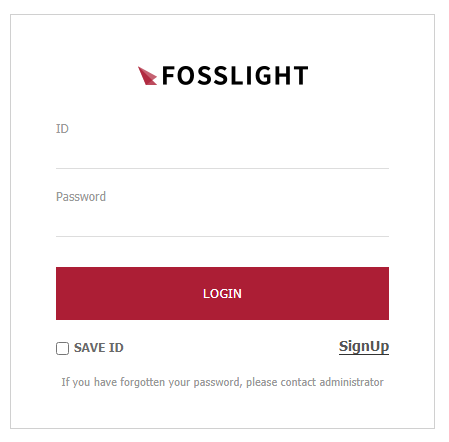
Task: Open the SignUp link
Action: point(364,347)
